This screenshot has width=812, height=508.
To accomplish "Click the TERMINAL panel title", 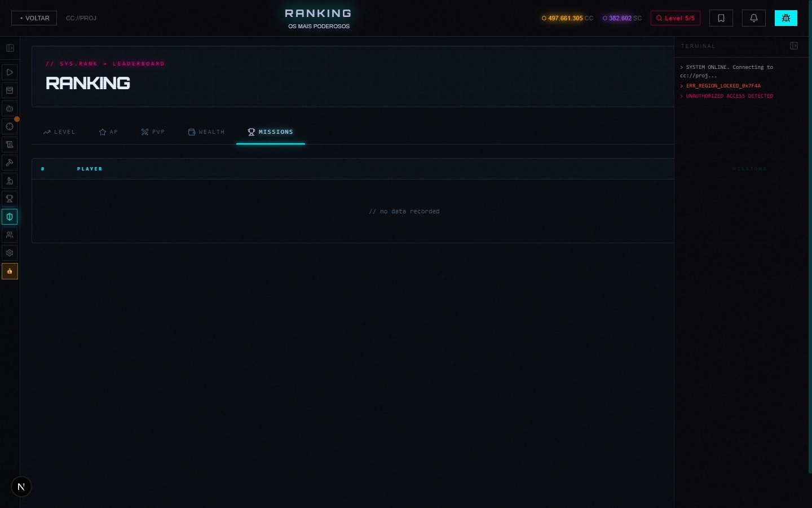I will (698, 46).
